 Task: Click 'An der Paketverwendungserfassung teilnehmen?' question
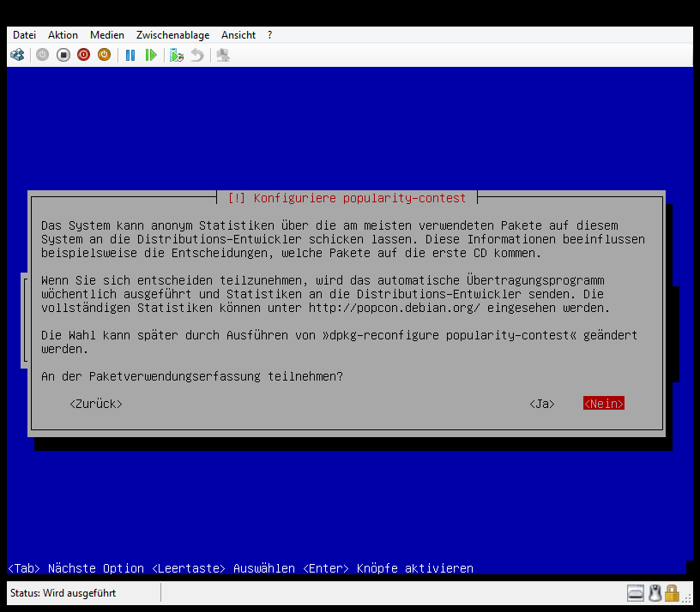pos(192,376)
